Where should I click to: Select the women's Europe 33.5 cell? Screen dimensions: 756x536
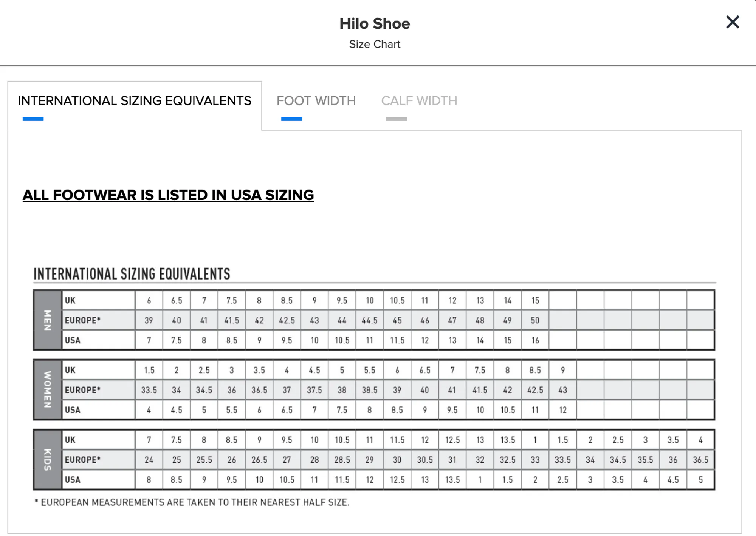[x=149, y=390]
